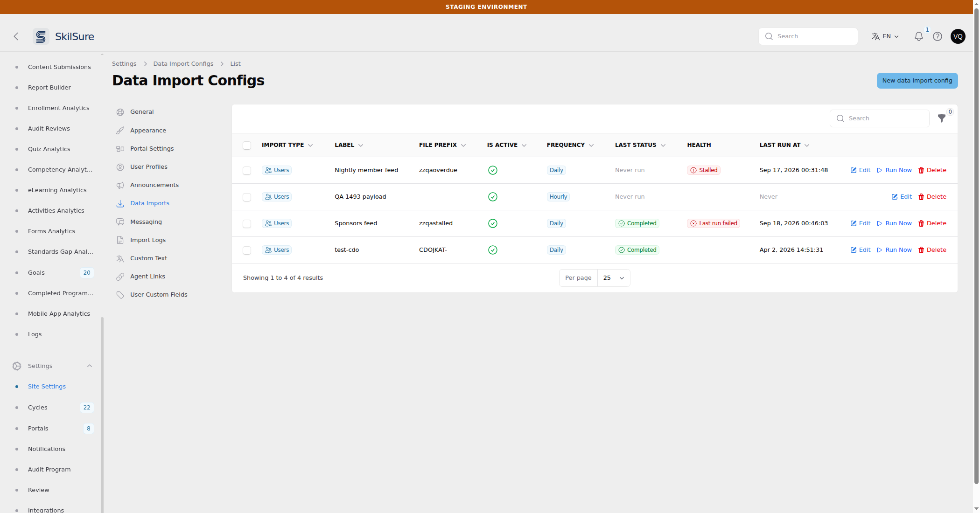Open Report Builder in the sidebar

[49, 88]
